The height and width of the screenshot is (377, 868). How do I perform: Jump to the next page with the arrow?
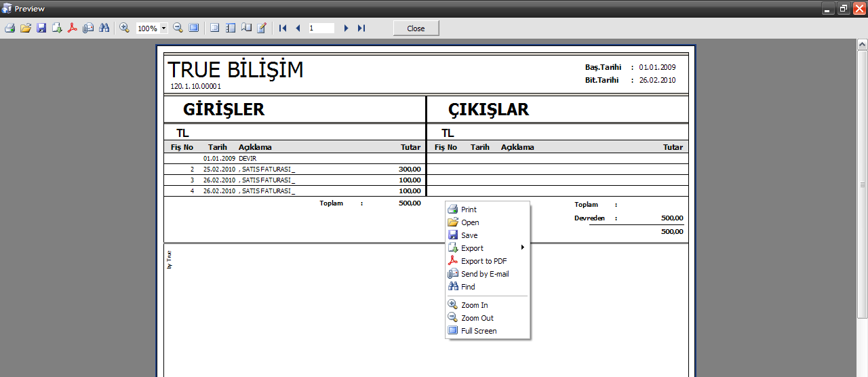pyautogui.click(x=346, y=28)
